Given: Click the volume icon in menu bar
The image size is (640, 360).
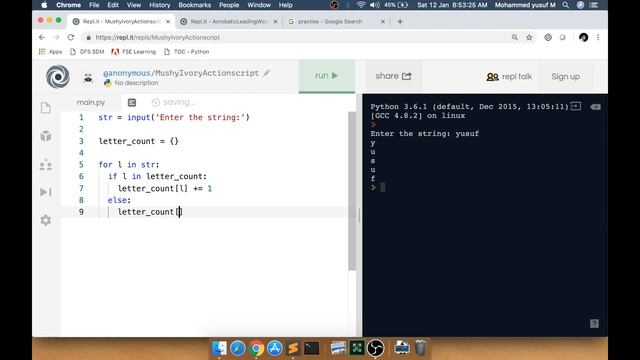Looking at the screenshot, I should pos(374,5).
